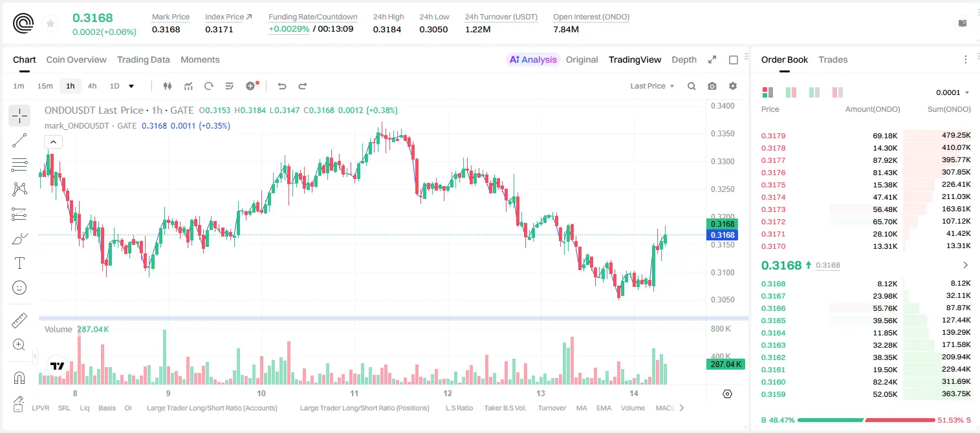This screenshot has width=980, height=433.
Task: Expand more time intervals next to 1D
Action: pyautogui.click(x=131, y=86)
